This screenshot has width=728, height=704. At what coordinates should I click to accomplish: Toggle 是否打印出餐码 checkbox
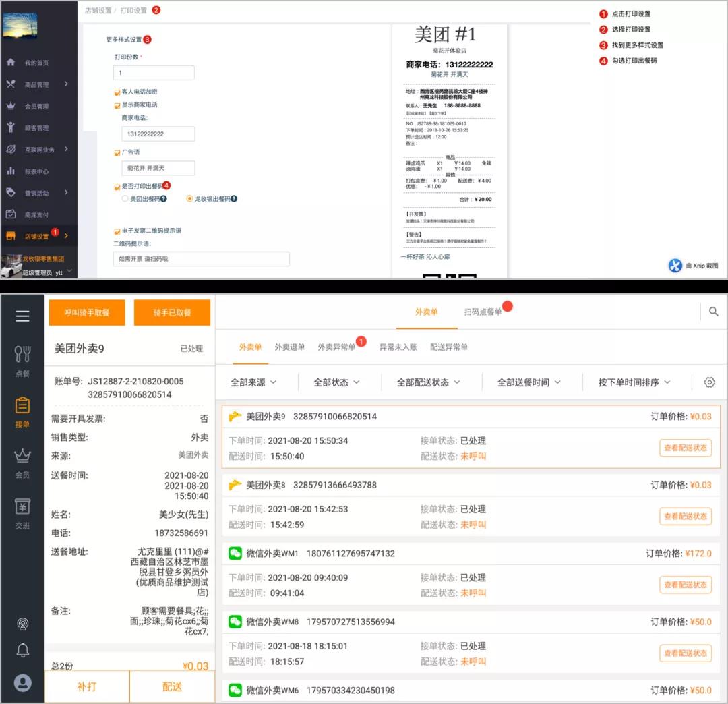(x=117, y=187)
